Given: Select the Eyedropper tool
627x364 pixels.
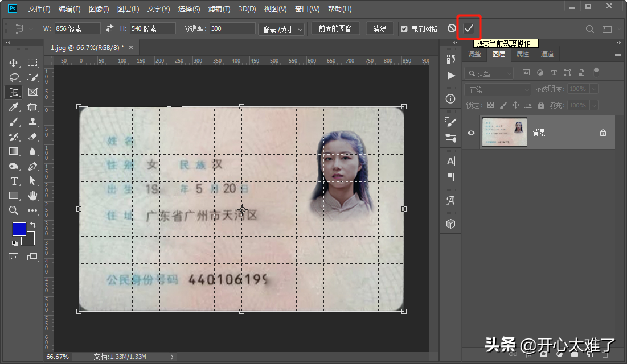Looking at the screenshot, I should (14, 107).
